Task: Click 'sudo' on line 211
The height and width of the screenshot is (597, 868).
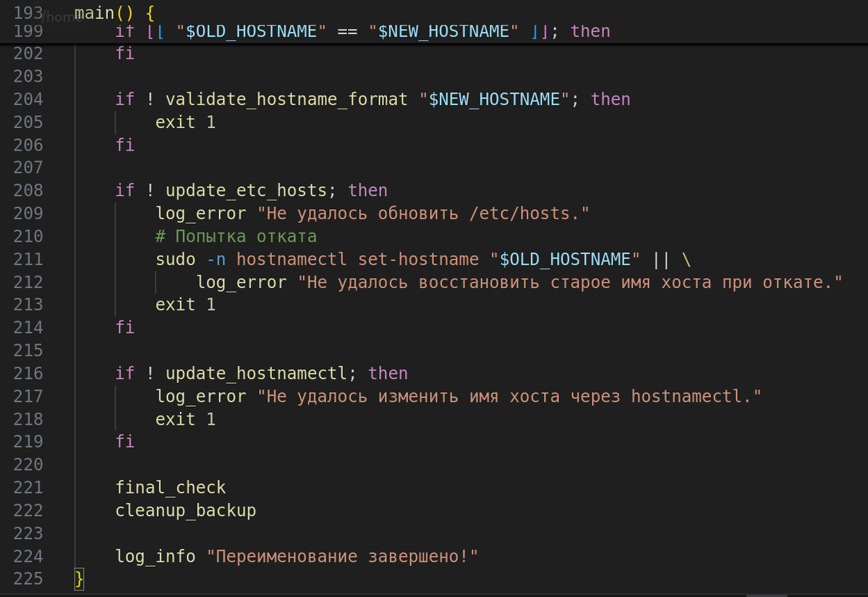Action: pos(176,259)
